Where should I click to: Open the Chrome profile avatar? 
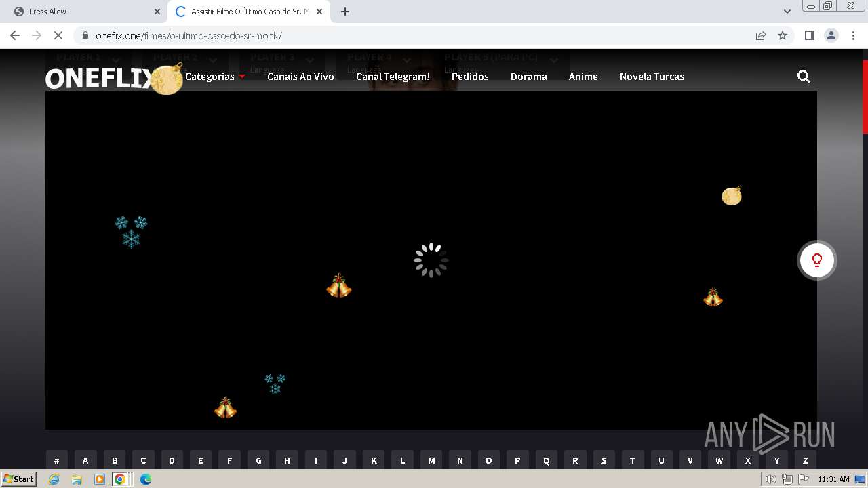[831, 35]
